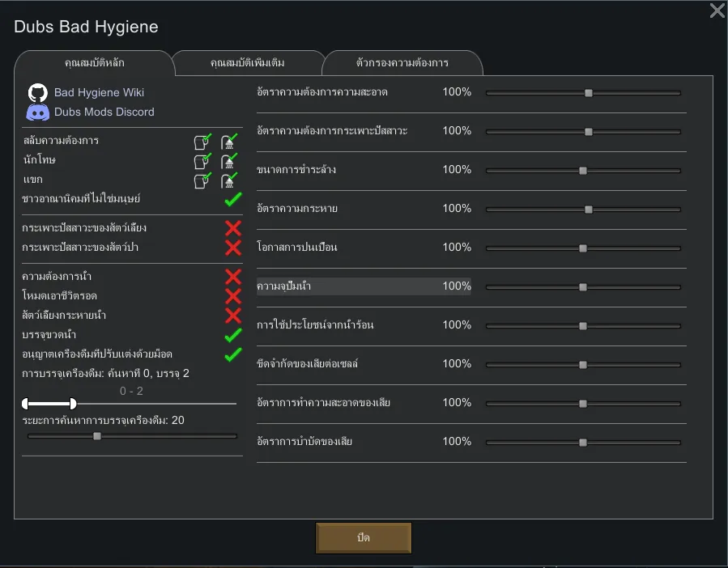Toggle the toilet icon for แขก
Image resolution: width=728 pixels, height=568 pixels.
point(202,180)
